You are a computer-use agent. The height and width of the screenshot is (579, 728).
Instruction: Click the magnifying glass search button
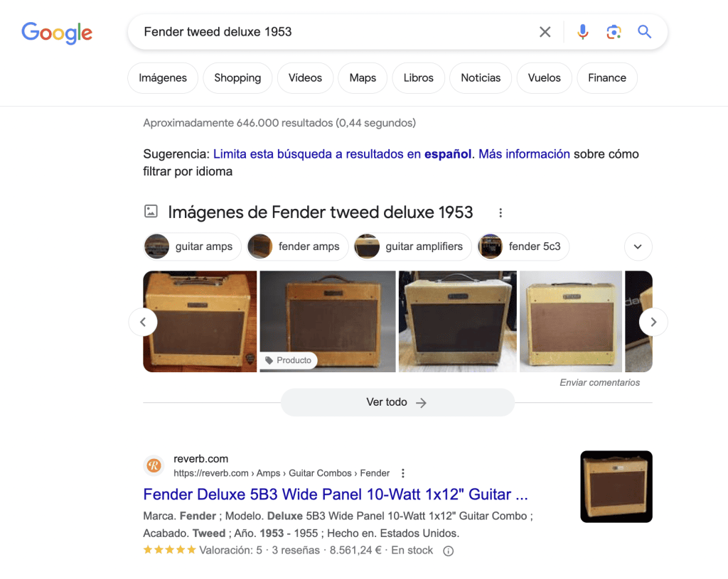644,32
